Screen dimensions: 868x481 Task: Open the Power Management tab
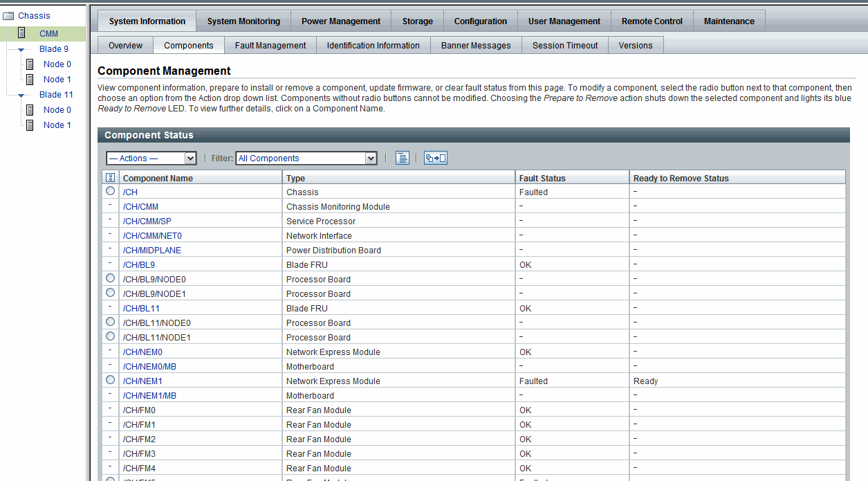pyautogui.click(x=341, y=21)
